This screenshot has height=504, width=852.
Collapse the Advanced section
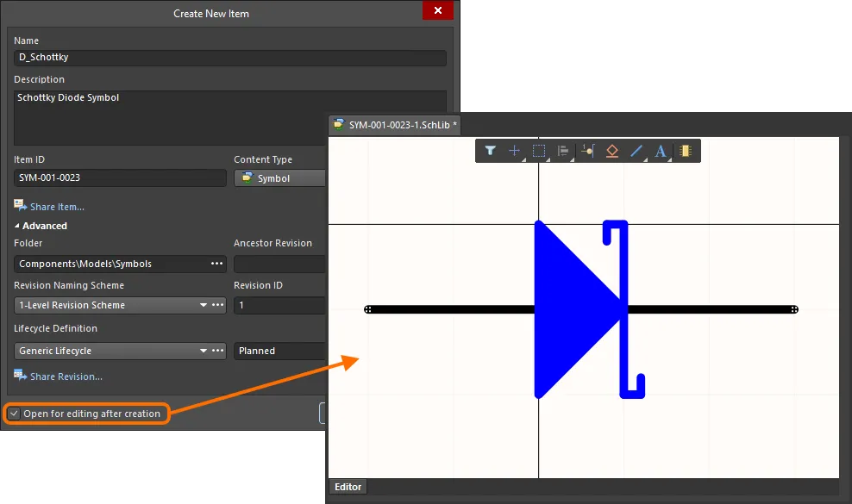(17, 226)
